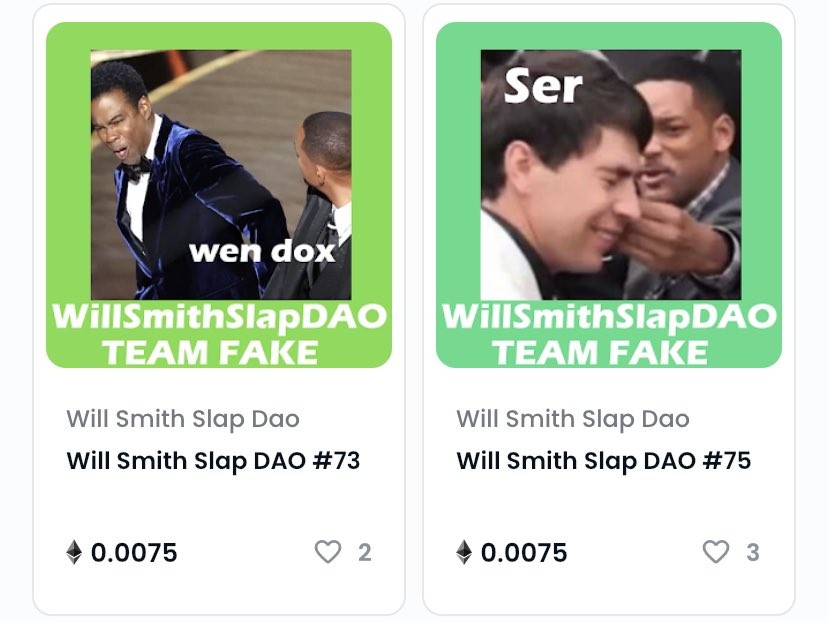Click the Ethereum icon on card #73

74,552
